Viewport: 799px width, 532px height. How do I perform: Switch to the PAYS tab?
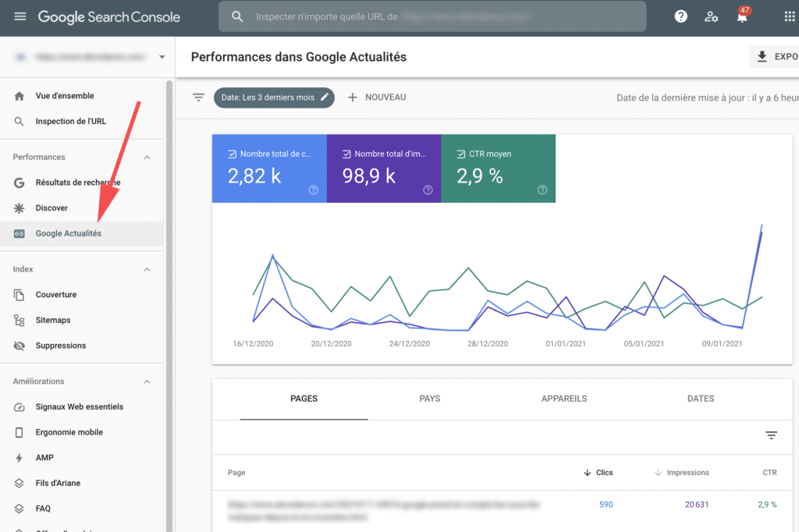pyautogui.click(x=429, y=399)
